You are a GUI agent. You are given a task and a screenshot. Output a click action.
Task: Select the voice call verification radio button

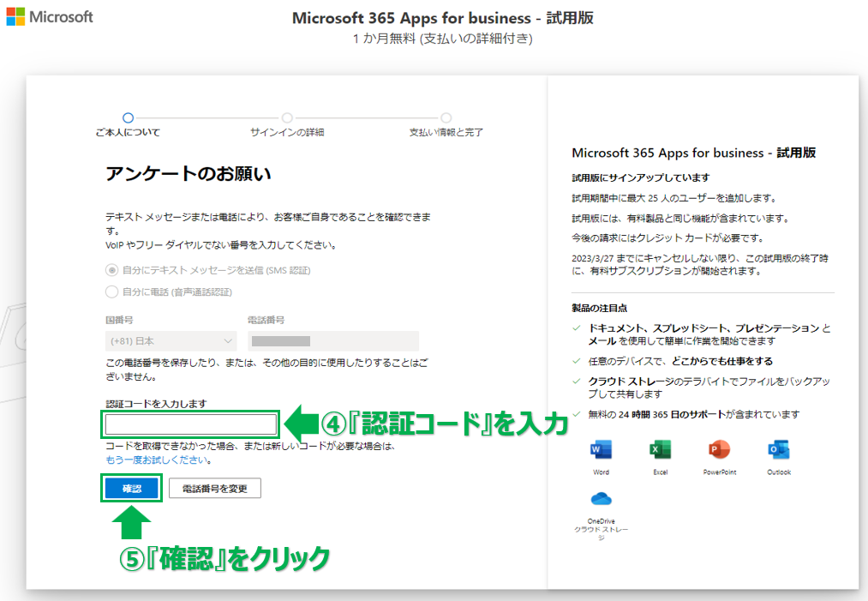112,291
